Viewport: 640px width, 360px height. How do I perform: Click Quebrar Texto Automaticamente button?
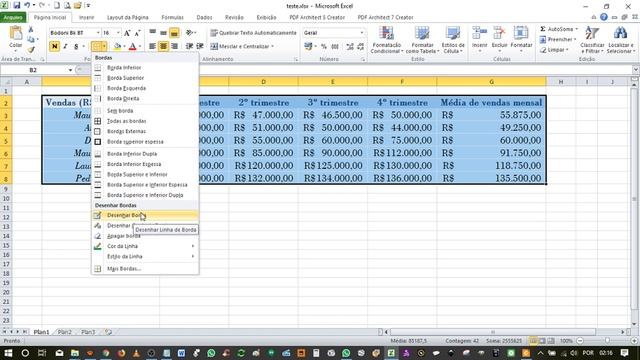(x=253, y=33)
